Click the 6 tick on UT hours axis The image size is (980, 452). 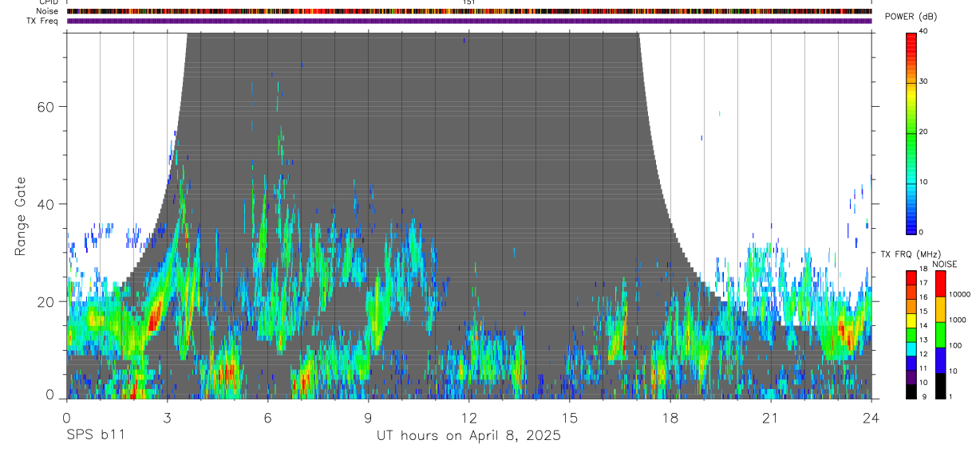pyautogui.click(x=267, y=418)
